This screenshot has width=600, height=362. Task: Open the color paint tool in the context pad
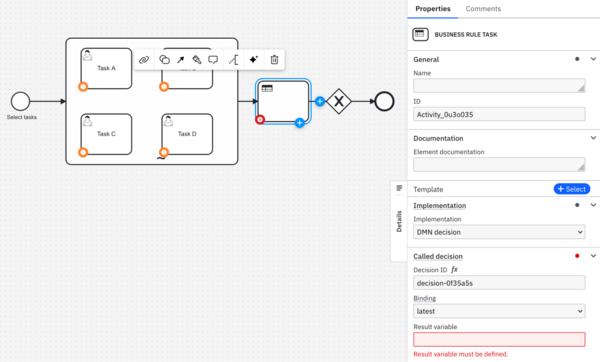(x=197, y=60)
